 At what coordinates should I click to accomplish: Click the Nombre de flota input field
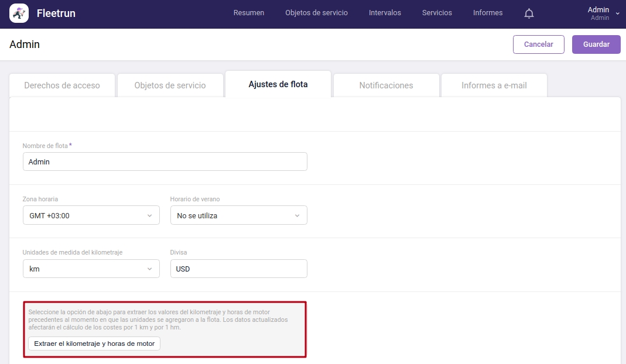(x=165, y=162)
